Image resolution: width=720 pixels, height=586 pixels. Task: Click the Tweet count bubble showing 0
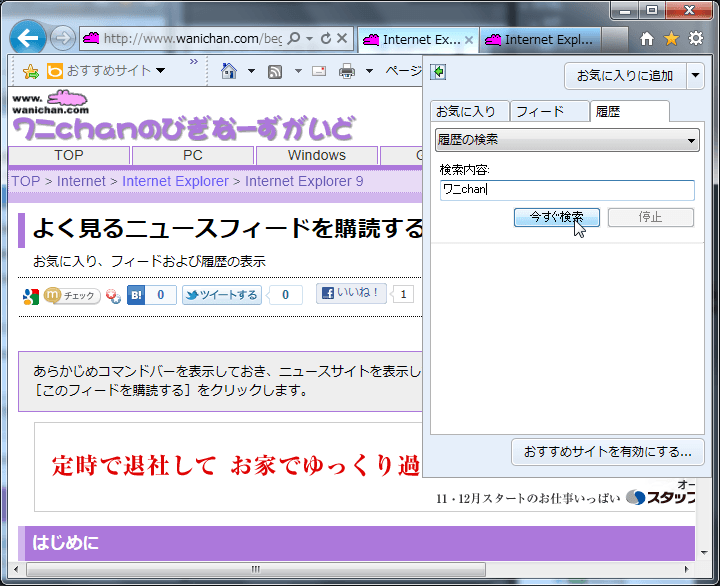tap(285, 295)
